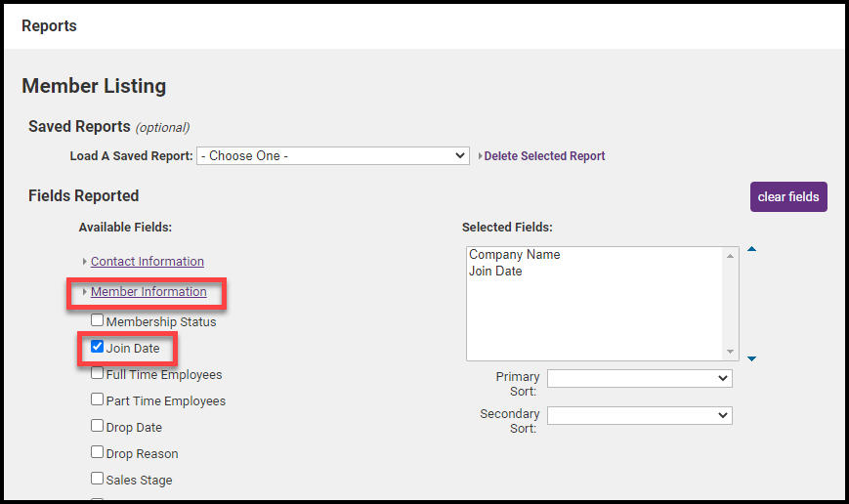Click the Delete Selected Report link
Viewport: 849px width, 504px height.
coord(544,156)
